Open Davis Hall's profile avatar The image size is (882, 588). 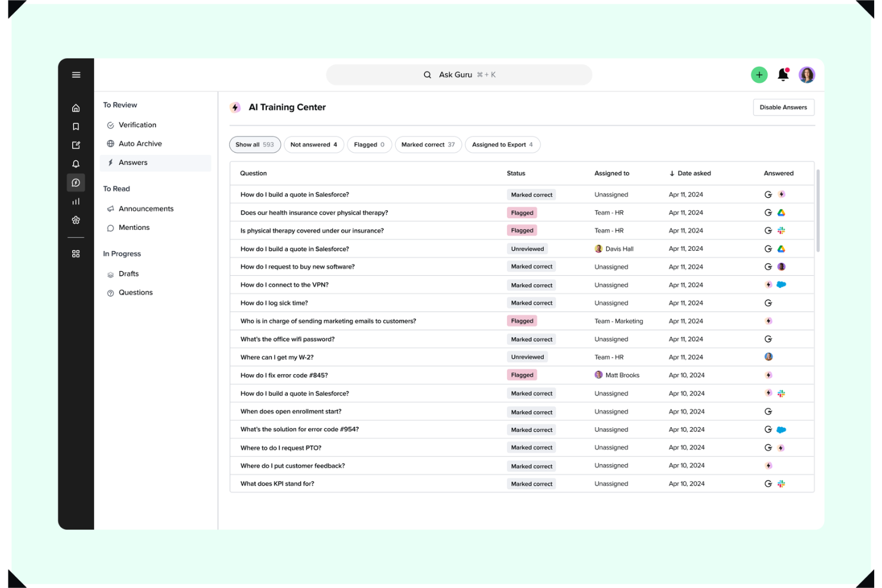(x=598, y=248)
